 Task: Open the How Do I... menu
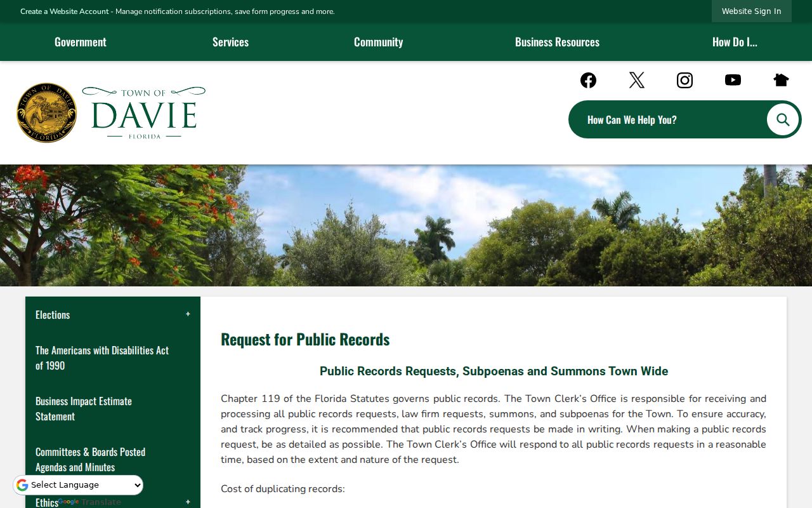(735, 42)
